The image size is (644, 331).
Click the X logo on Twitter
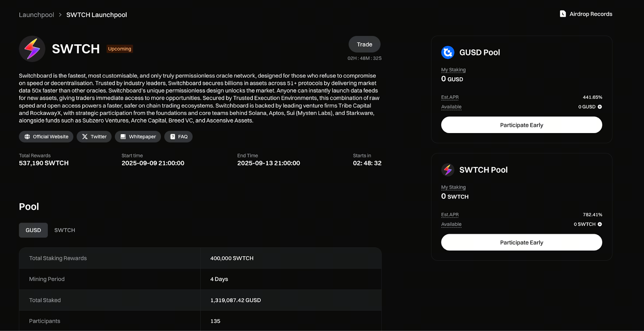pyautogui.click(x=85, y=137)
